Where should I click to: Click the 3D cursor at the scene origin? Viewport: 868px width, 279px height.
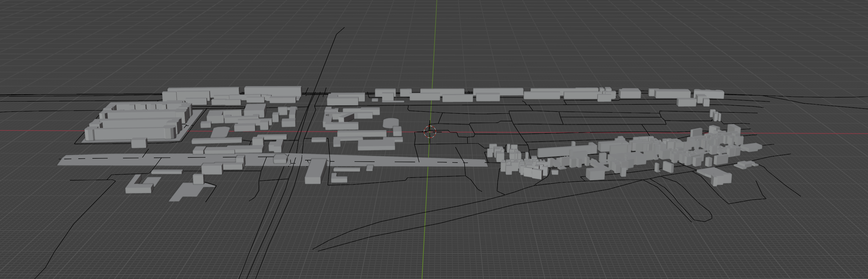click(430, 132)
